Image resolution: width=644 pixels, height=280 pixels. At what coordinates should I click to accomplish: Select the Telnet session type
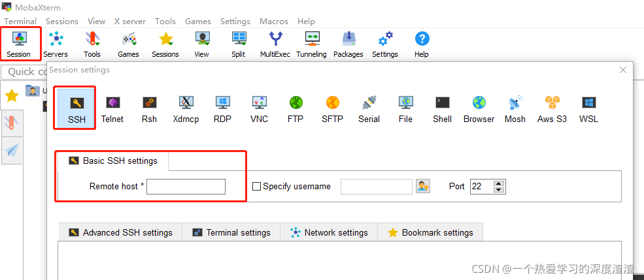tap(112, 109)
